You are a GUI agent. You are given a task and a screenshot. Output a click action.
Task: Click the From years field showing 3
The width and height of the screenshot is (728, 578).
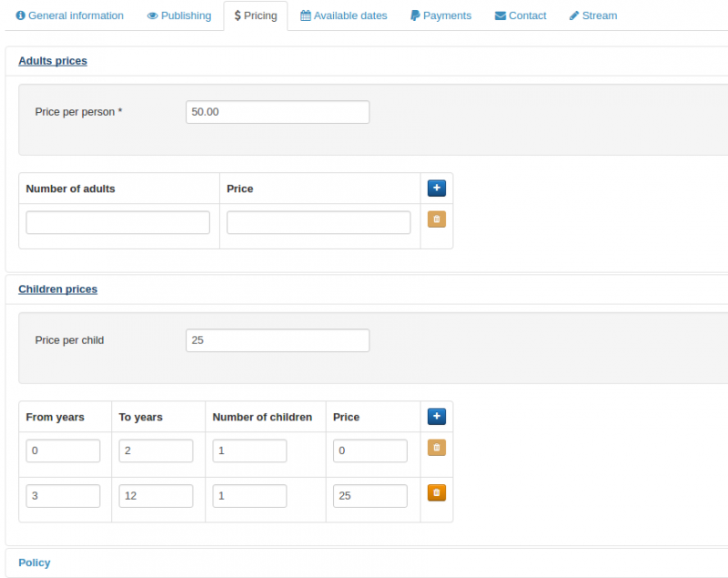[x=63, y=496]
